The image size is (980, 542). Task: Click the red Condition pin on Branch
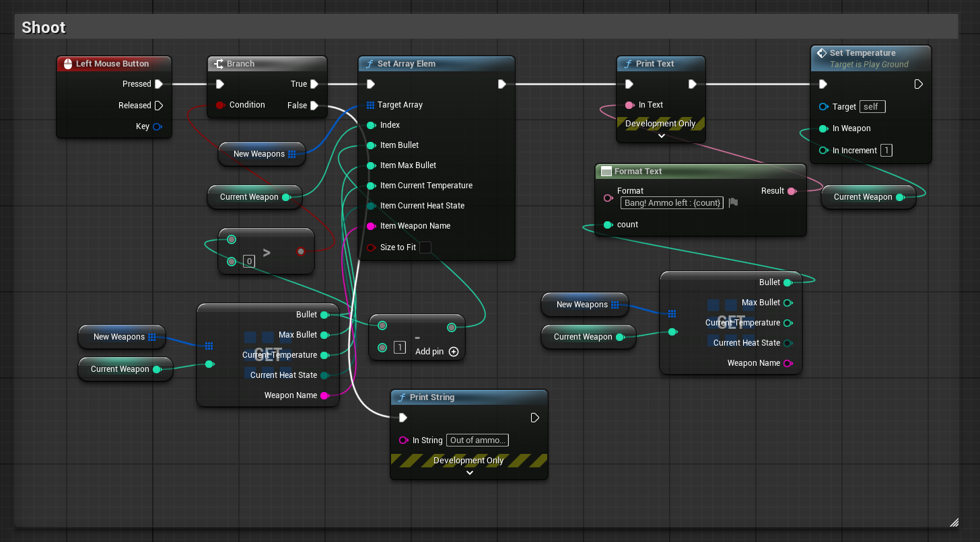(x=220, y=105)
